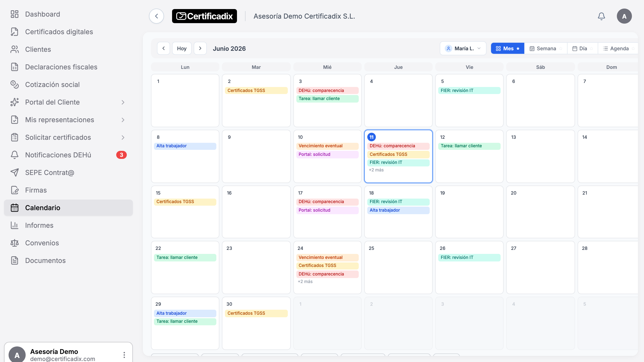Go to next month arrow

[200, 48]
